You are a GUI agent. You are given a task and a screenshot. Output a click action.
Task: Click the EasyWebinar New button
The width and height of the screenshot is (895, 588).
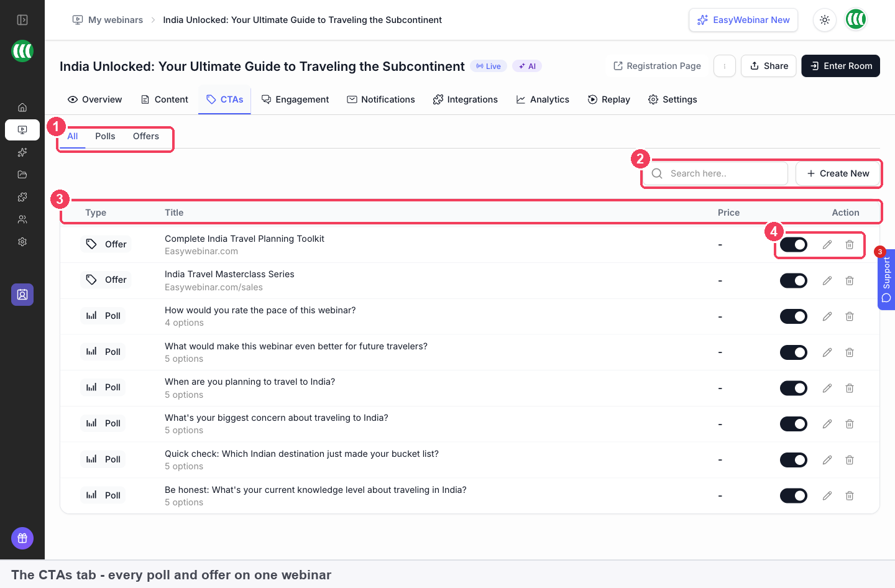[743, 20]
